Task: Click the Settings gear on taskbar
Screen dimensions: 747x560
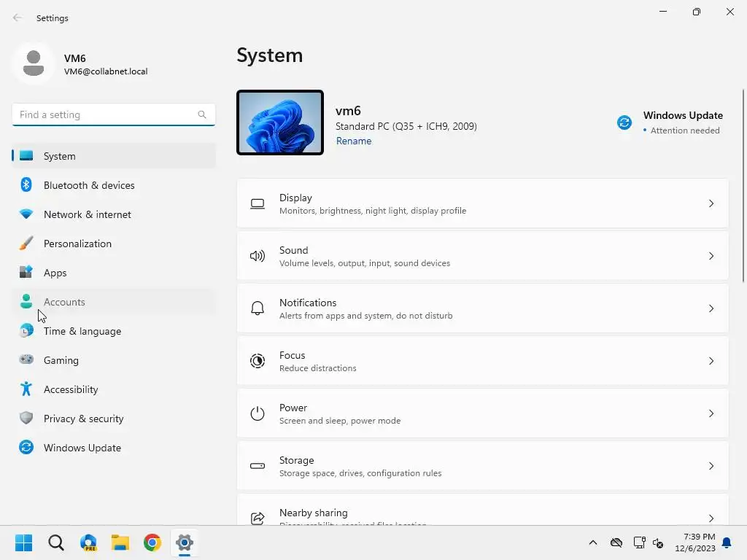Action: pyautogui.click(x=185, y=542)
